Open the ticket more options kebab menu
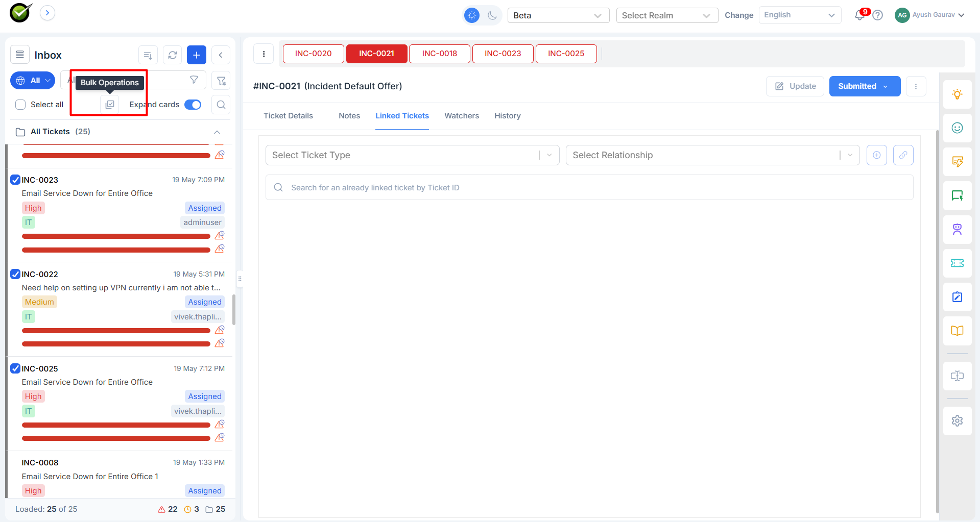 click(x=916, y=86)
